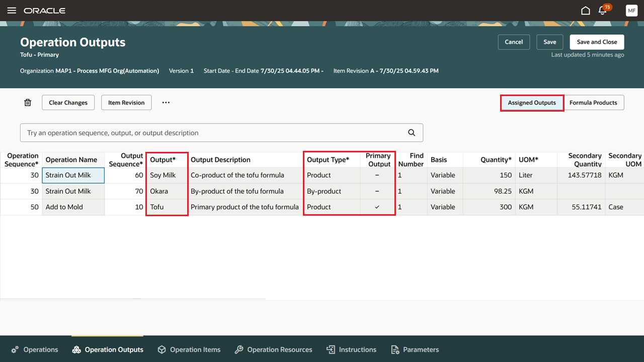
Task: Open the hamburger navigation menu
Action: click(x=12, y=11)
